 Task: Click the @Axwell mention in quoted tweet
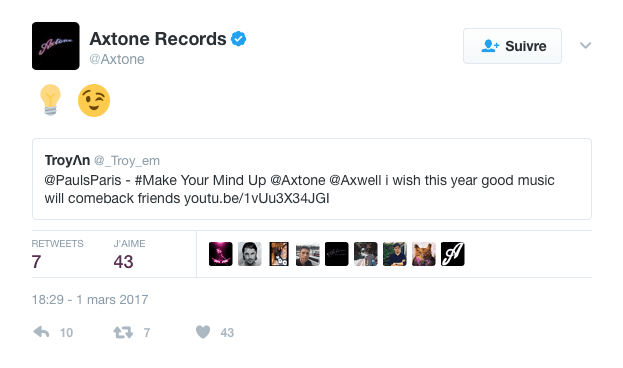click(355, 180)
